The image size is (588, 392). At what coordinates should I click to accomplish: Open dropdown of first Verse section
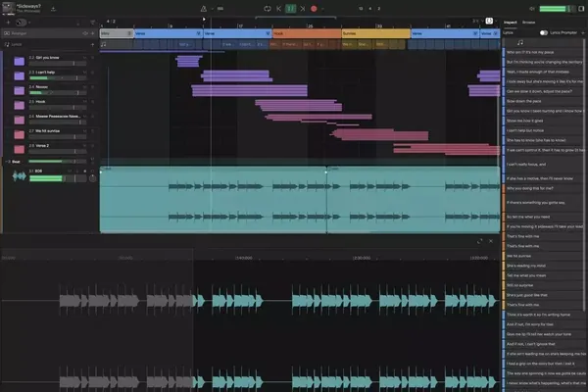(199, 33)
